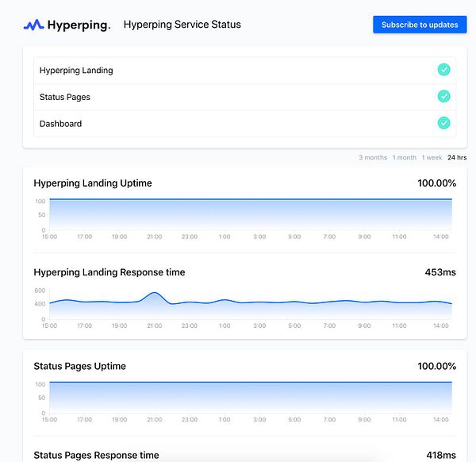Click the Hyperping logo icon

33,25
